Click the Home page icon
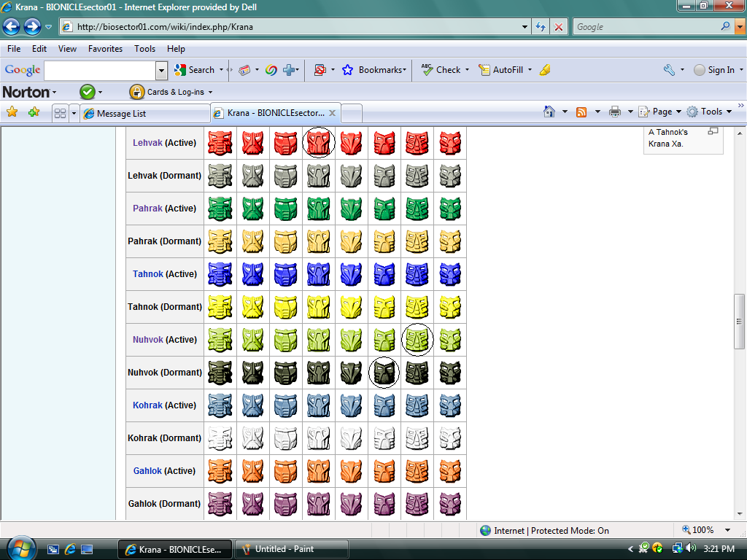Viewport: 747px width, 560px height. coord(549,112)
